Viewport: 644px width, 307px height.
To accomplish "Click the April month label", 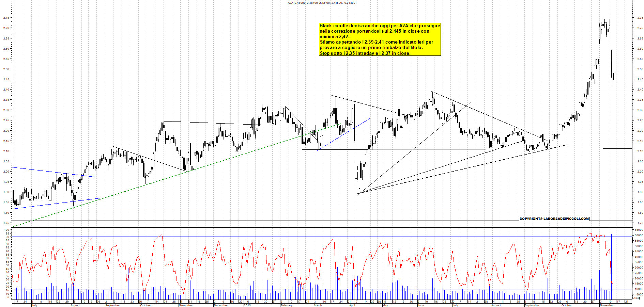I will coord(353,306).
